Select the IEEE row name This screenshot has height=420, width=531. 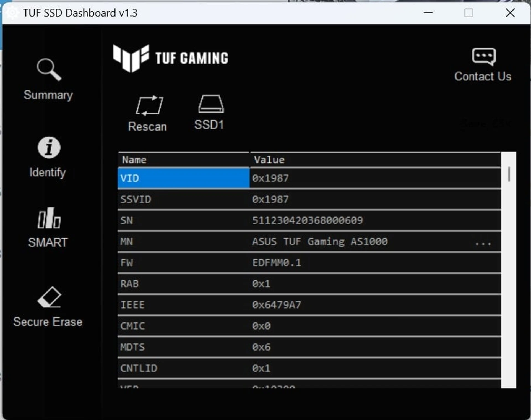point(132,305)
